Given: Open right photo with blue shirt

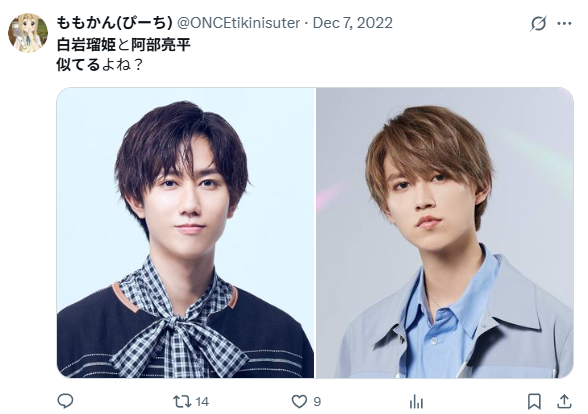Looking at the screenshot, I should pyautogui.click(x=445, y=232).
